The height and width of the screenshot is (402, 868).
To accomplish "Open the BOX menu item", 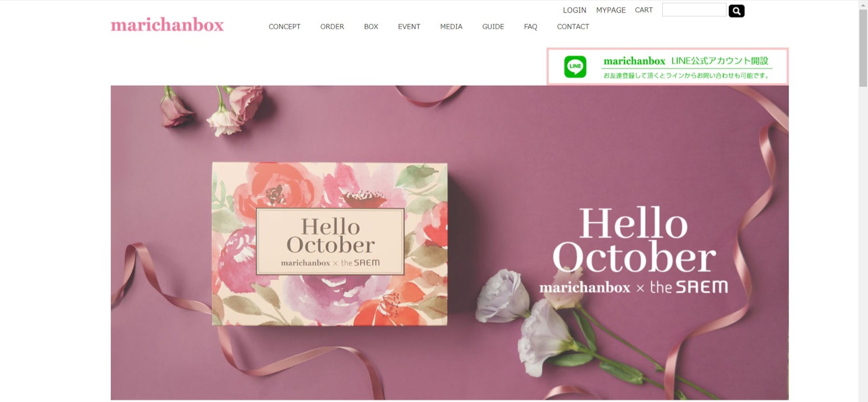I will click(371, 27).
